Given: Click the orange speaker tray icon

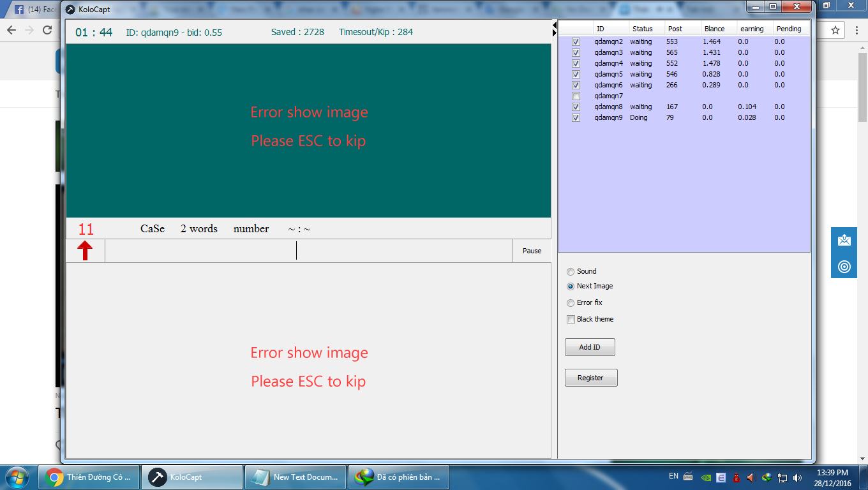Looking at the screenshot, I should coord(751,477).
